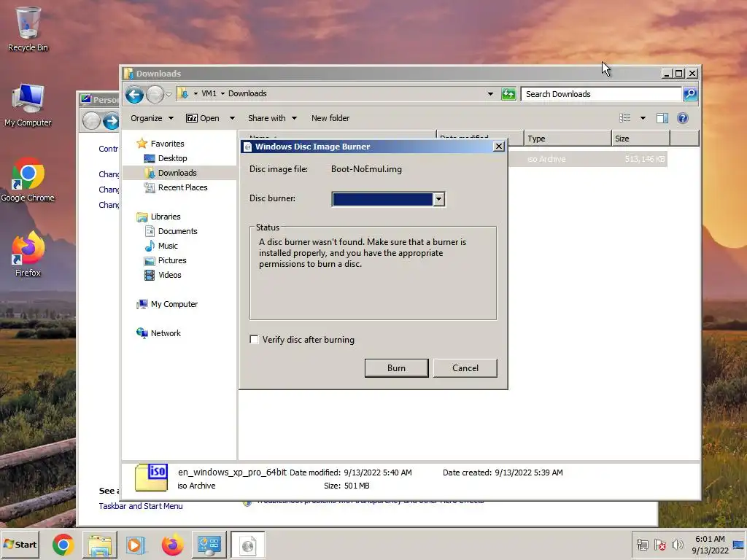Select the Firefox desktop shortcut
Screen dimensions: 747x560
[x=28, y=254]
